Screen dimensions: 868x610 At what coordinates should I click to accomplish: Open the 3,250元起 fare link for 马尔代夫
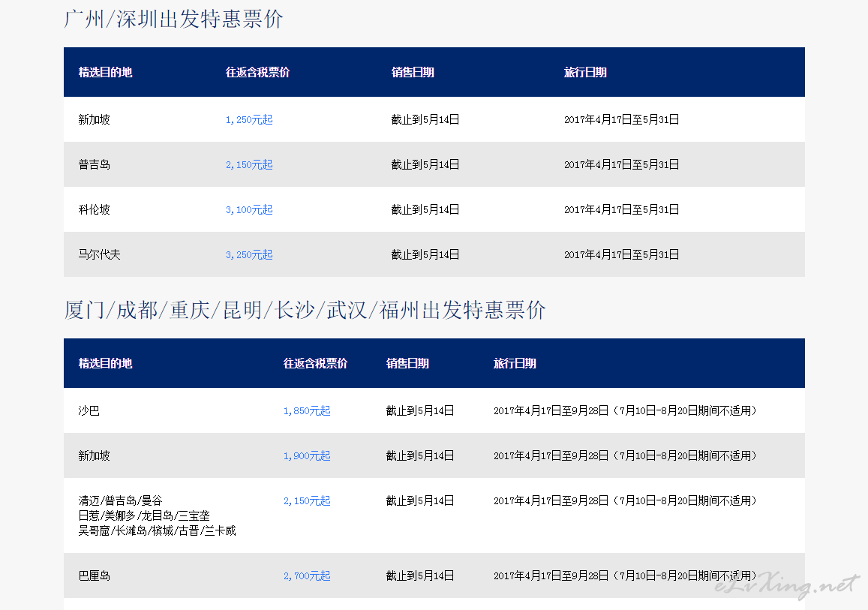coord(249,254)
